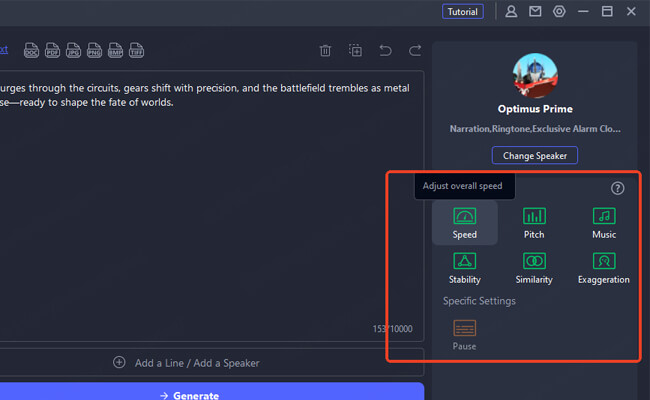Open the help question mark icon
Viewport: 650px width, 400px height.
(617, 187)
